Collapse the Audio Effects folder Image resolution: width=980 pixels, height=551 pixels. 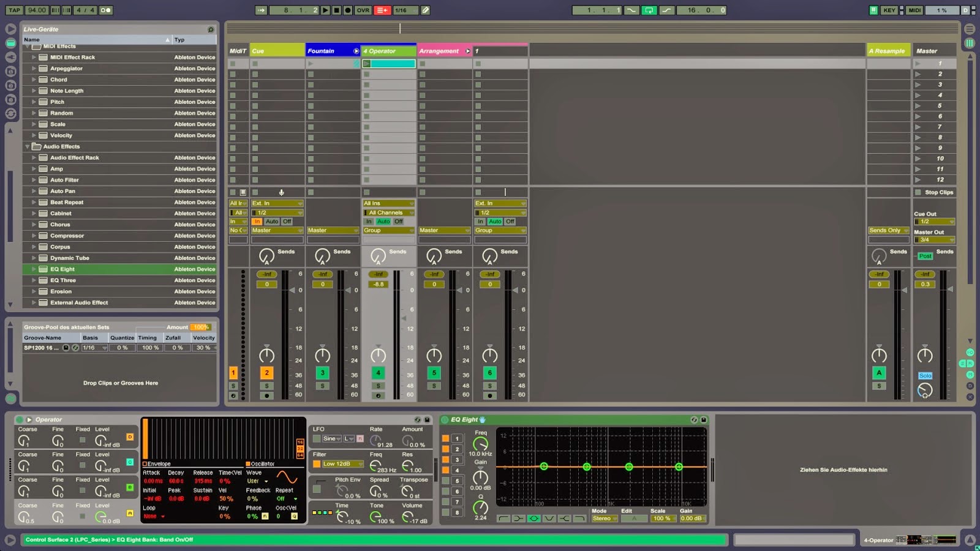pos(27,146)
